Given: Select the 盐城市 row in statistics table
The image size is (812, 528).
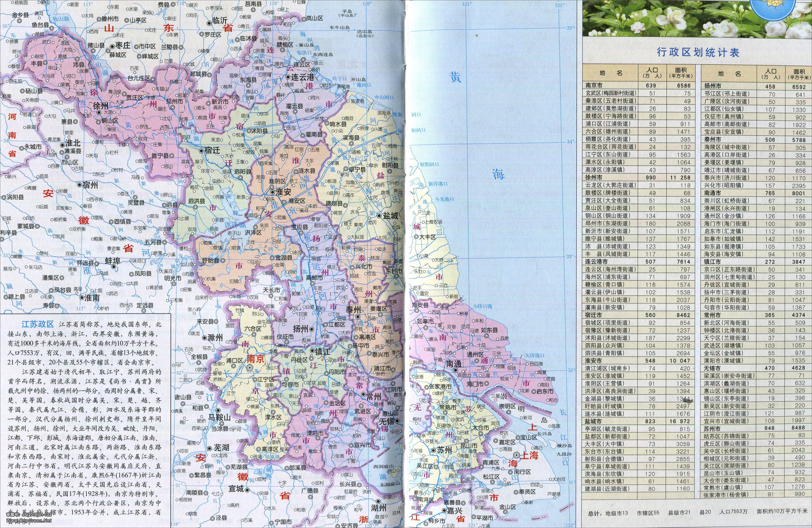Looking at the screenshot, I should pos(638,421).
